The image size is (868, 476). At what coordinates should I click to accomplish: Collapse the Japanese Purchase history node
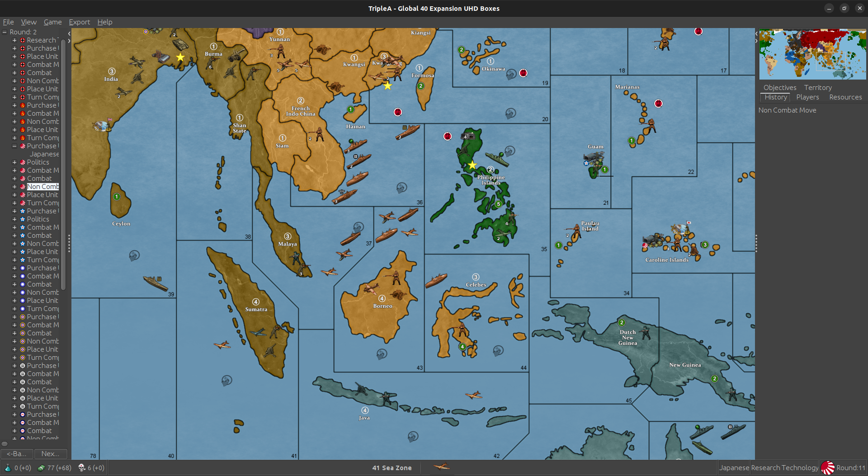(x=14, y=146)
